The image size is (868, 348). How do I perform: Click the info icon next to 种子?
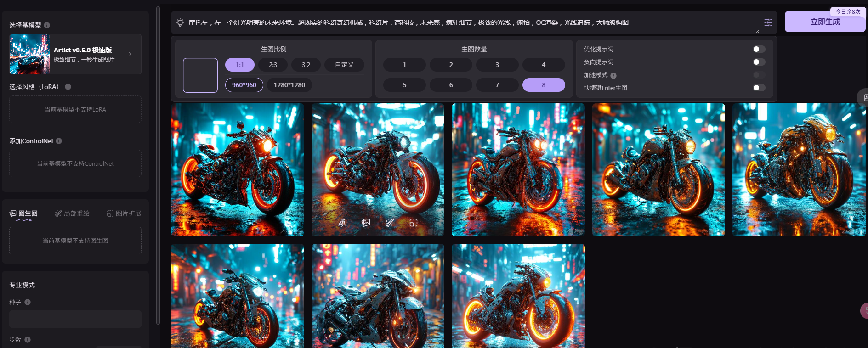[28, 302]
